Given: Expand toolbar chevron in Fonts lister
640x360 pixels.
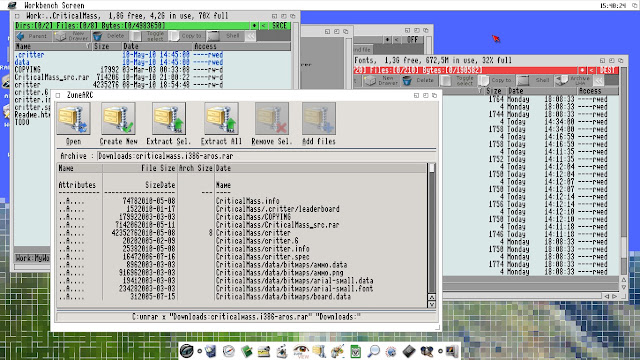Looking at the screenshot, I should coord(599,80).
